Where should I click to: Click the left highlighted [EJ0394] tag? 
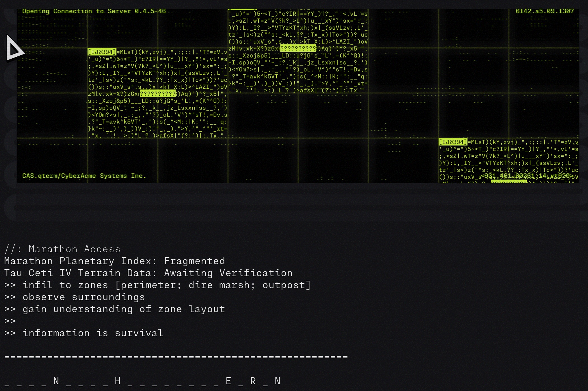click(x=102, y=52)
